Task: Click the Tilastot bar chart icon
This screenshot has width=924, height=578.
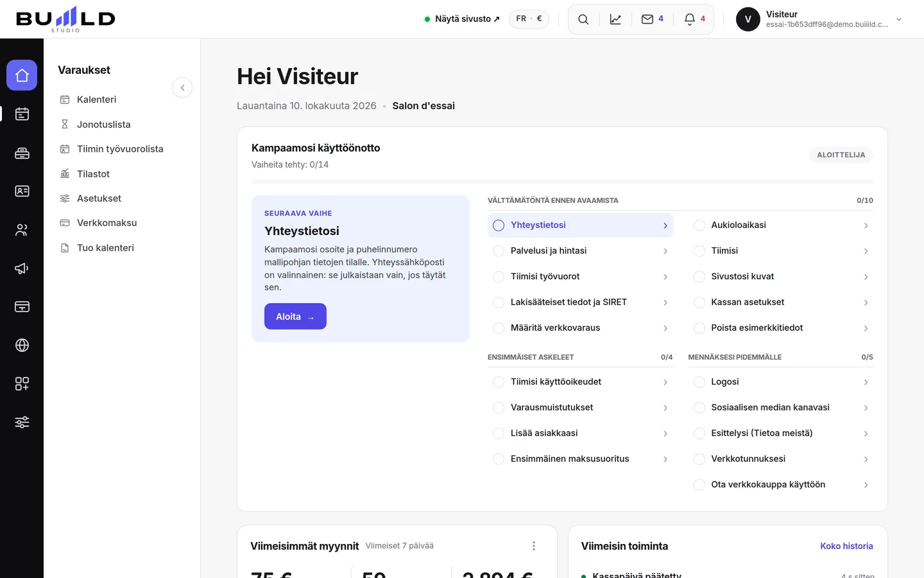Action: coord(65,173)
